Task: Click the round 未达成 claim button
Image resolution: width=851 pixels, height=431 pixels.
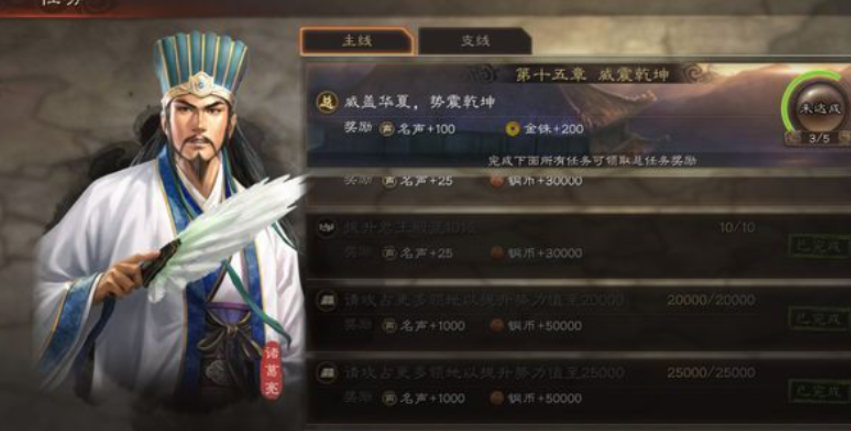Action: point(820,108)
